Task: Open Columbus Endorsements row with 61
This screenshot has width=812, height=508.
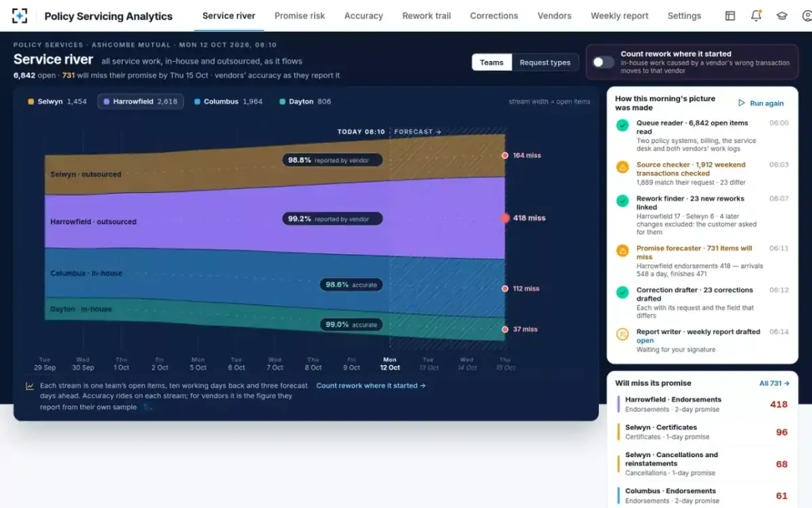Action: point(703,496)
